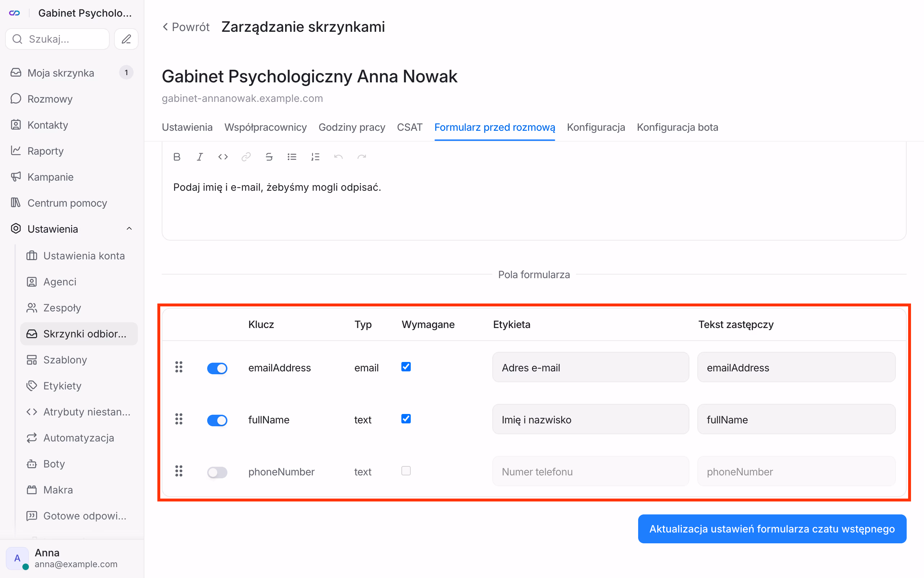Uncheck the required box for fullName

click(406, 419)
